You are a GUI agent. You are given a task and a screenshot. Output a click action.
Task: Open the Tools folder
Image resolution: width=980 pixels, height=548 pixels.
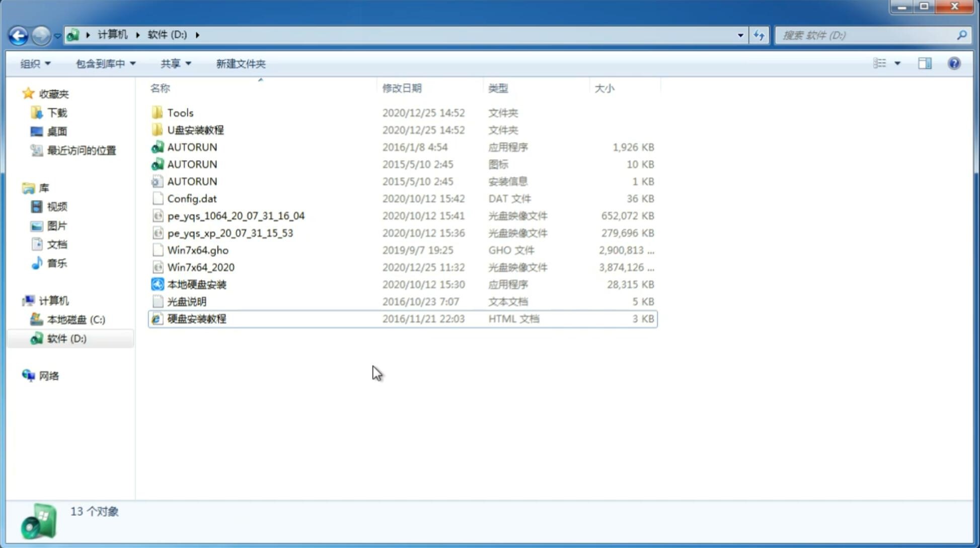(x=180, y=112)
